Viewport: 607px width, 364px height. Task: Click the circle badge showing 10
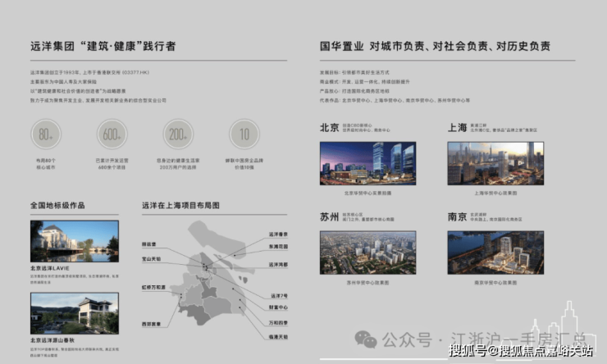244,134
